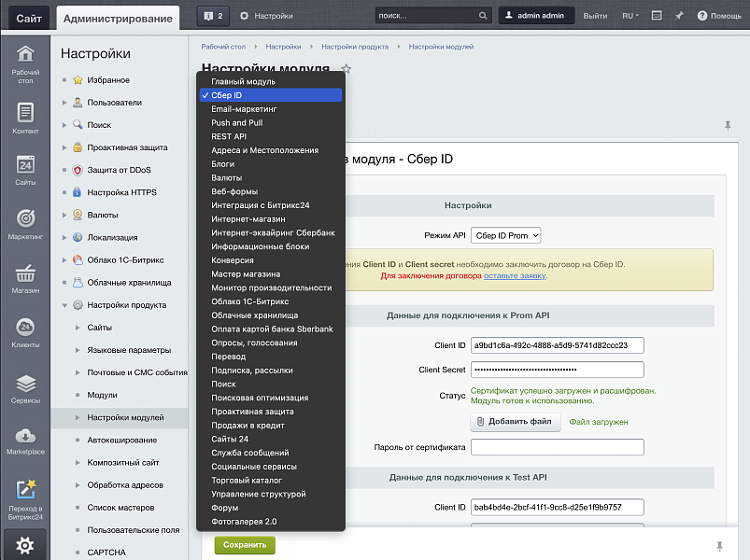750x560 pixels.
Task: Choose Торговый каталог in module list
Action: pyautogui.click(x=246, y=481)
